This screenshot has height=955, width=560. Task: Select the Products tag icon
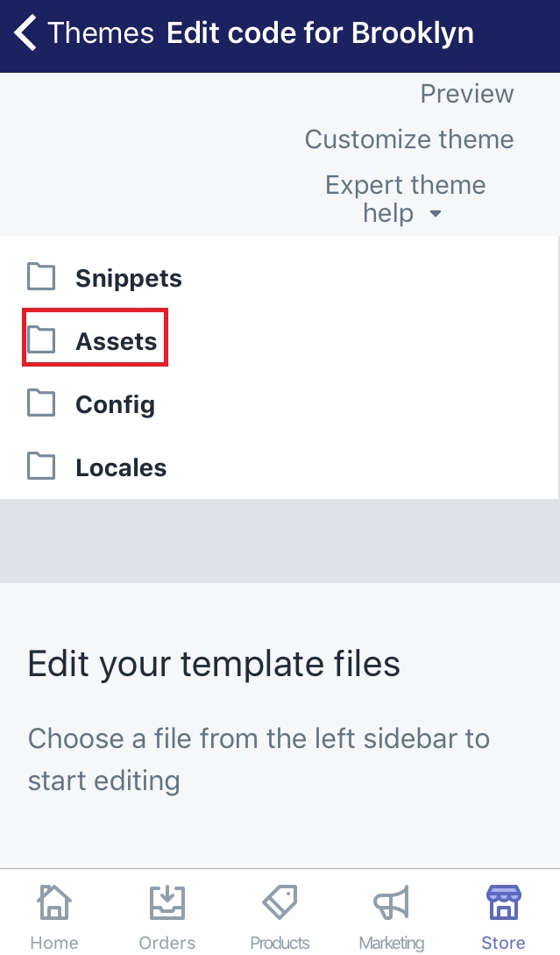pos(280,902)
